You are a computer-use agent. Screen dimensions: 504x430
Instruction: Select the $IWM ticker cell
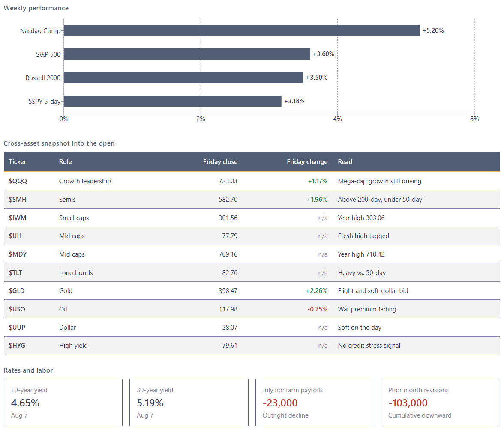18,218
